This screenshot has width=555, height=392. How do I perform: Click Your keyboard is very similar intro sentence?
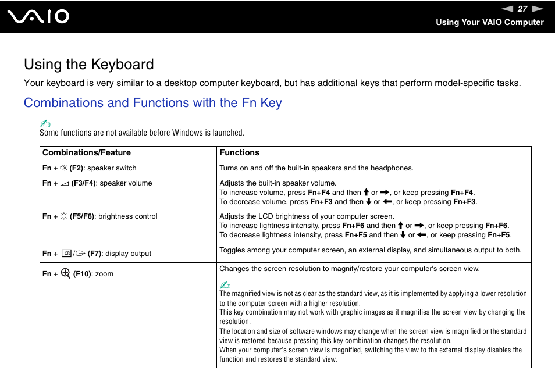coord(272,83)
